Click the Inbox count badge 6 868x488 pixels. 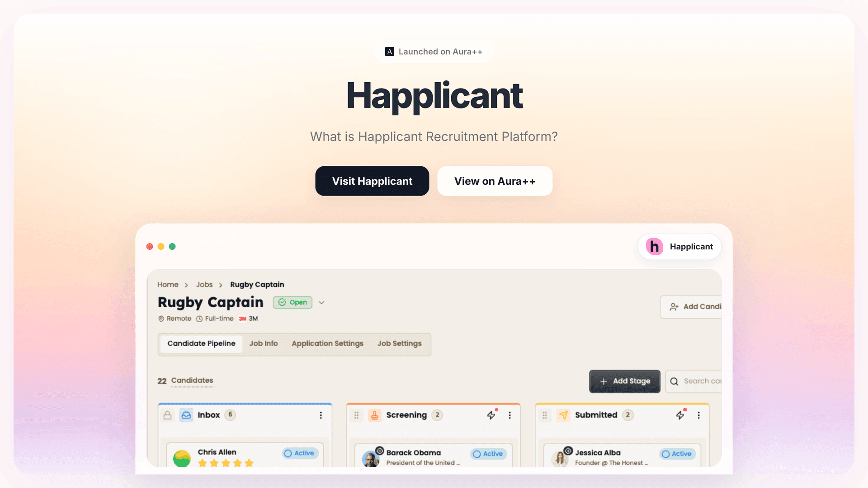pyautogui.click(x=230, y=415)
